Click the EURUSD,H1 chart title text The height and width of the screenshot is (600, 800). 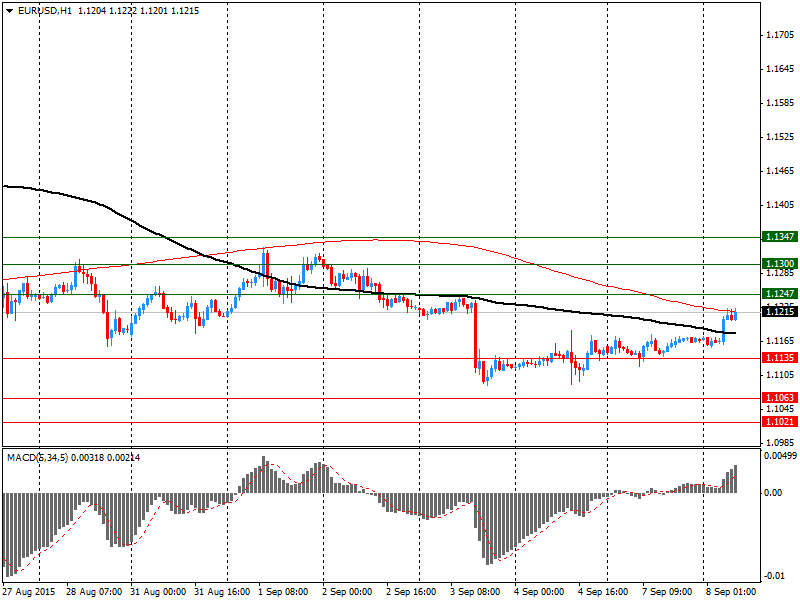tap(45, 11)
